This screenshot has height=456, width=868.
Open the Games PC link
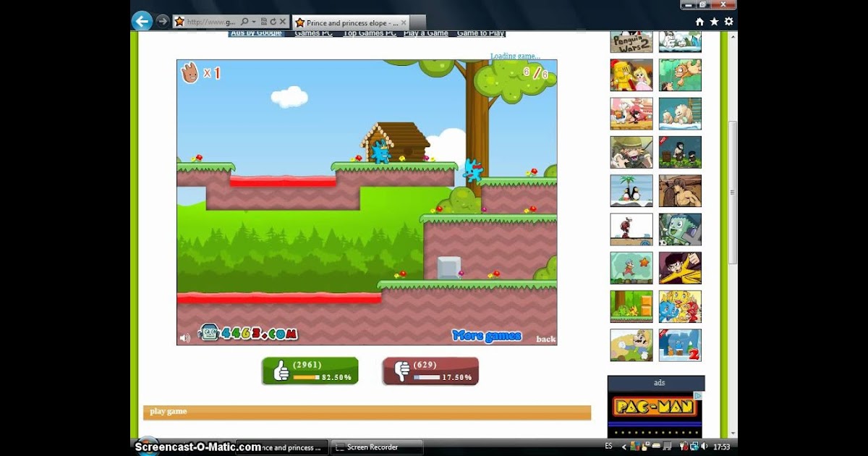[313, 33]
